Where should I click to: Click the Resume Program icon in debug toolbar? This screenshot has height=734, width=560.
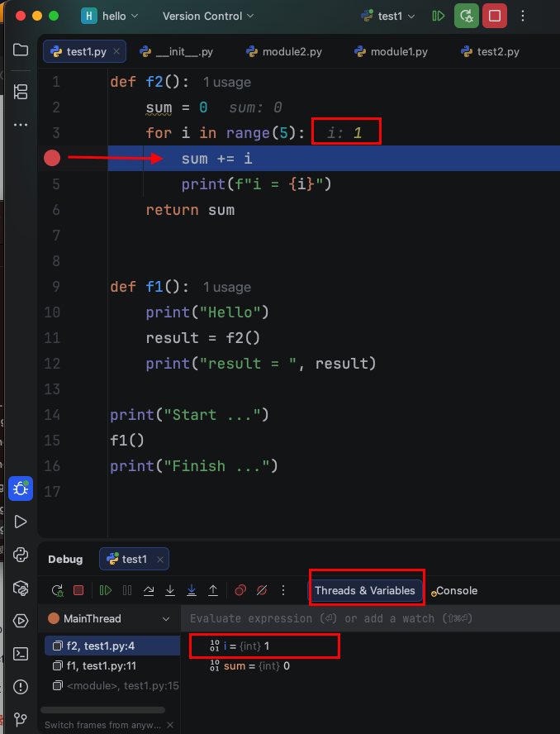(x=105, y=590)
